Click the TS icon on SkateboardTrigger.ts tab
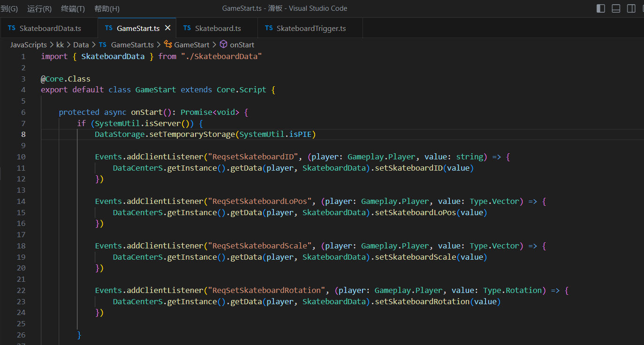 [269, 28]
